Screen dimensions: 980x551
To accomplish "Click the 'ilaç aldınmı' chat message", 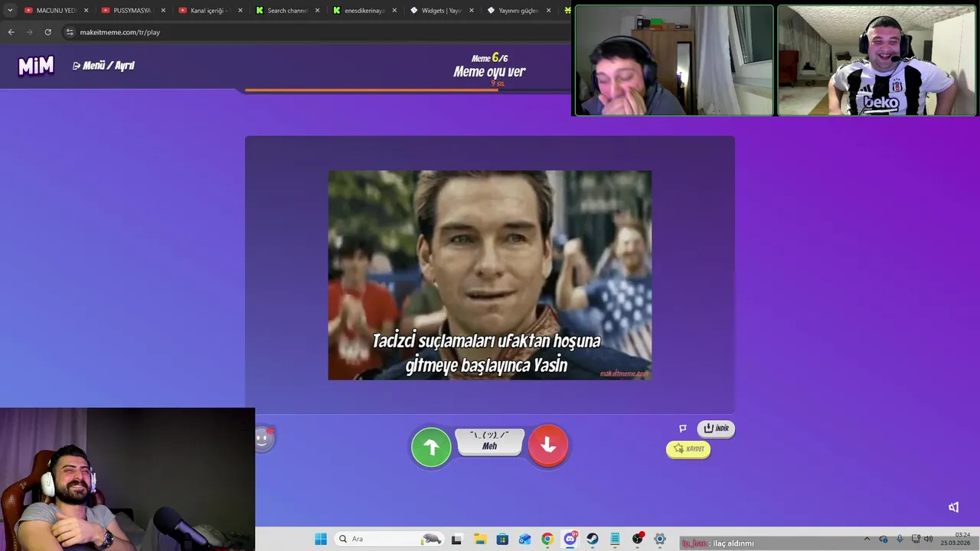I will point(733,543).
